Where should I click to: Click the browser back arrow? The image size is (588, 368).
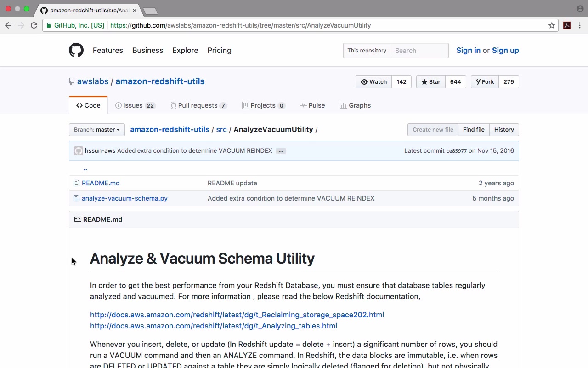[x=8, y=25]
